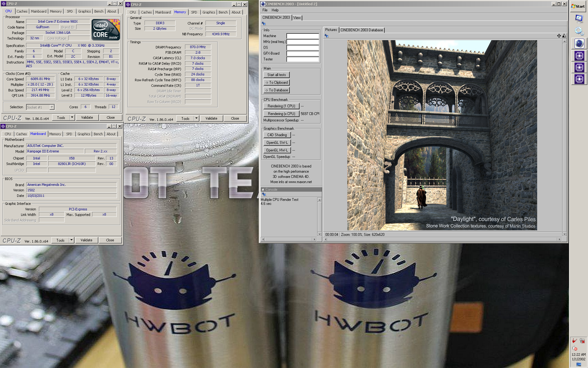Switch to CPU tab in CPU-Z Mainboard window
The height and width of the screenshot is (368, 588).
[8, 134]
